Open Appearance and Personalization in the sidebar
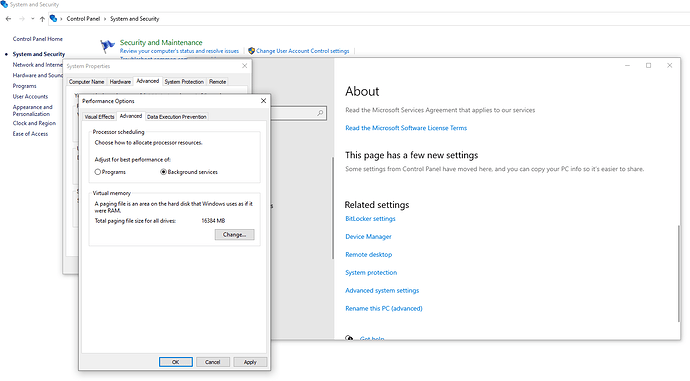Screen dimensions: 690x381 (33, 110)
